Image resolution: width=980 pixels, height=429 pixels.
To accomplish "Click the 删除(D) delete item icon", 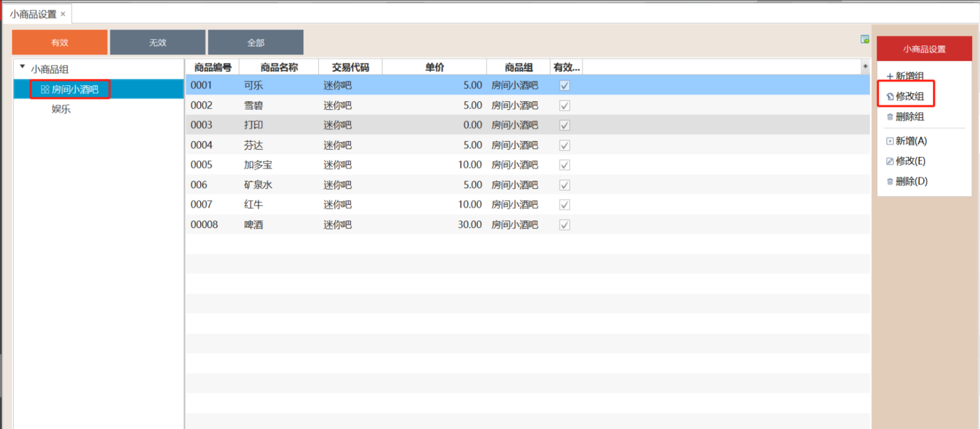I will point(890,182).
